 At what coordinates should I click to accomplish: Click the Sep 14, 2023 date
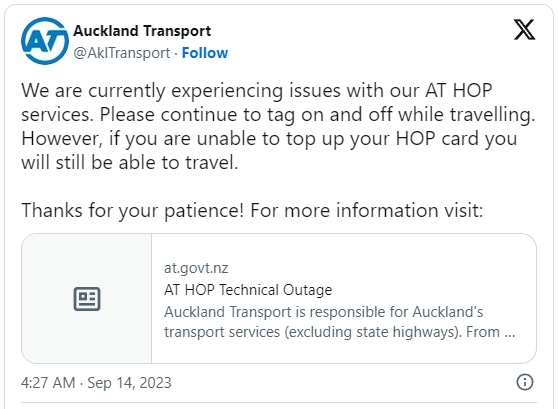pos(129,383)
